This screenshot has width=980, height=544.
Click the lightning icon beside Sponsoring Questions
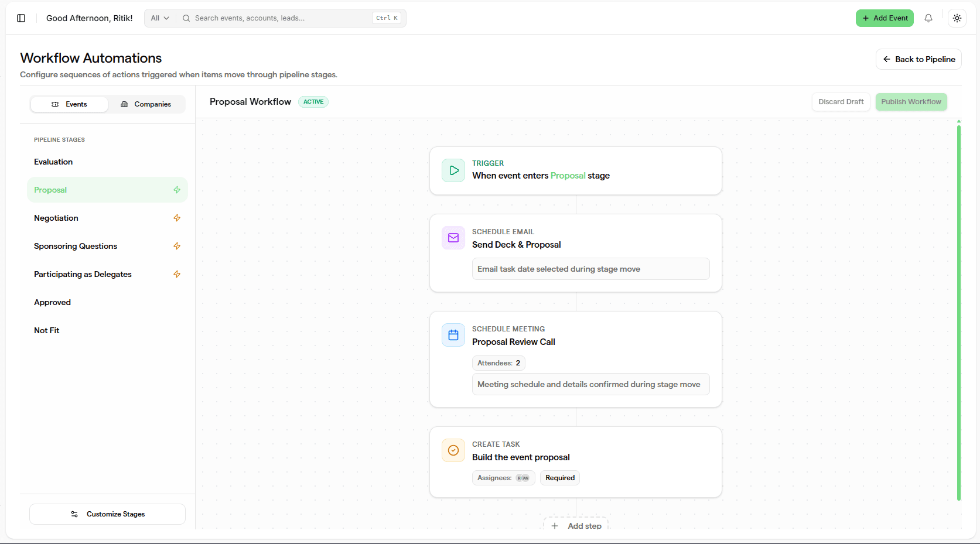click(x=177, y=246)
